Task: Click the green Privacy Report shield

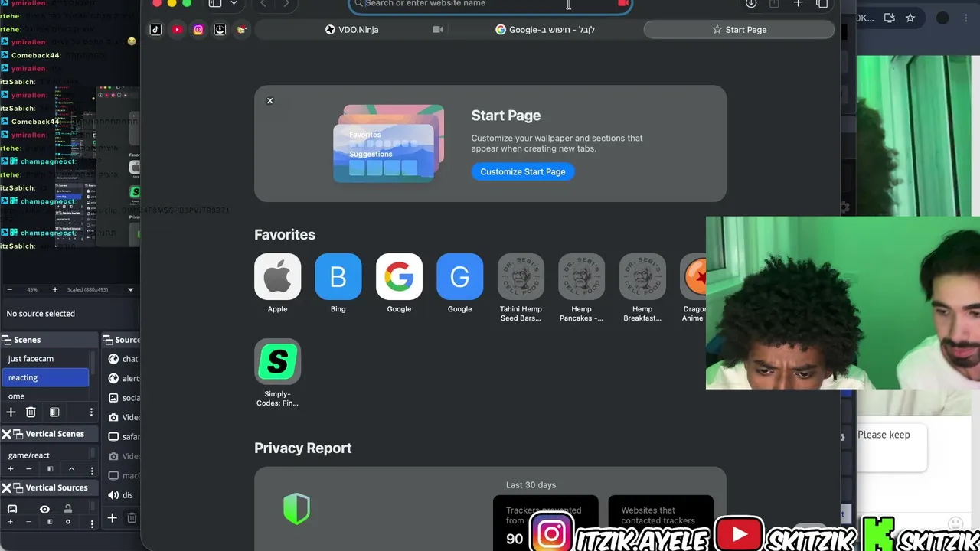Action: click(x=296, y=508)
